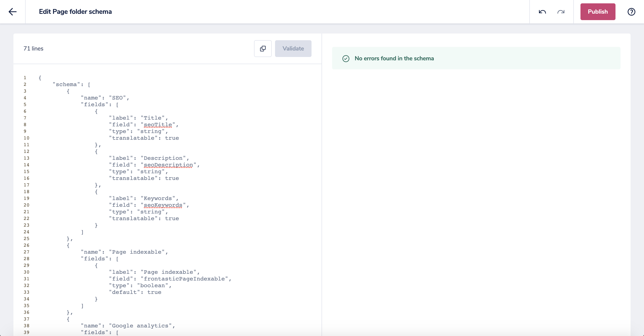
Task: Click the "71 lines" counter label
Action: click(33, 48)
